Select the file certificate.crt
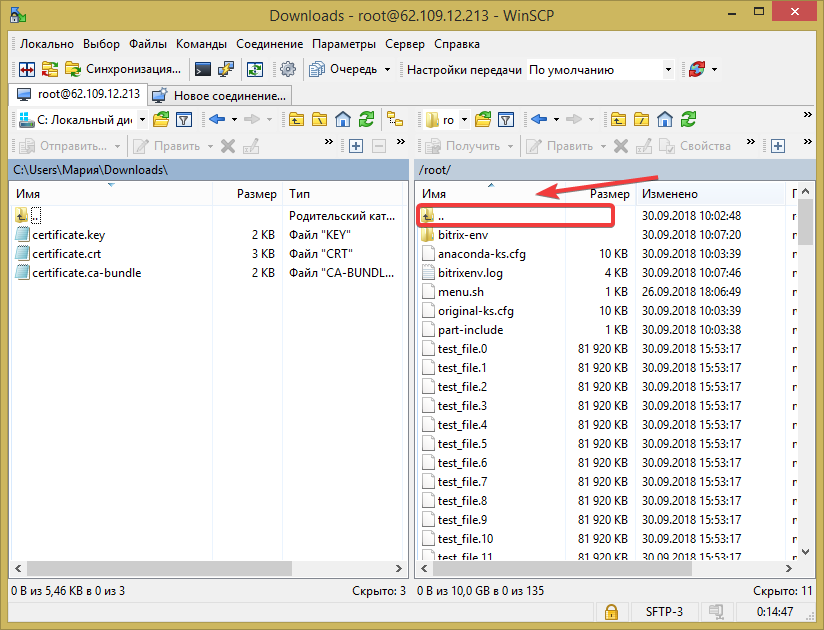 click(67, 254)
